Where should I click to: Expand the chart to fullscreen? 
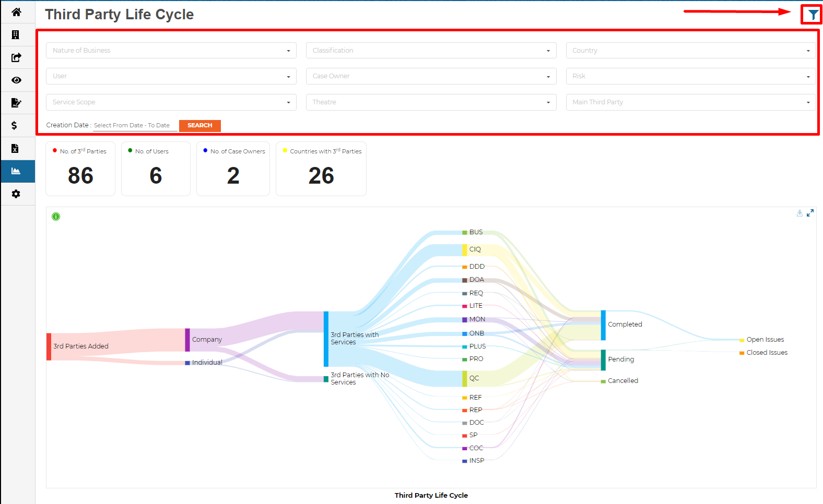(810, 213)
